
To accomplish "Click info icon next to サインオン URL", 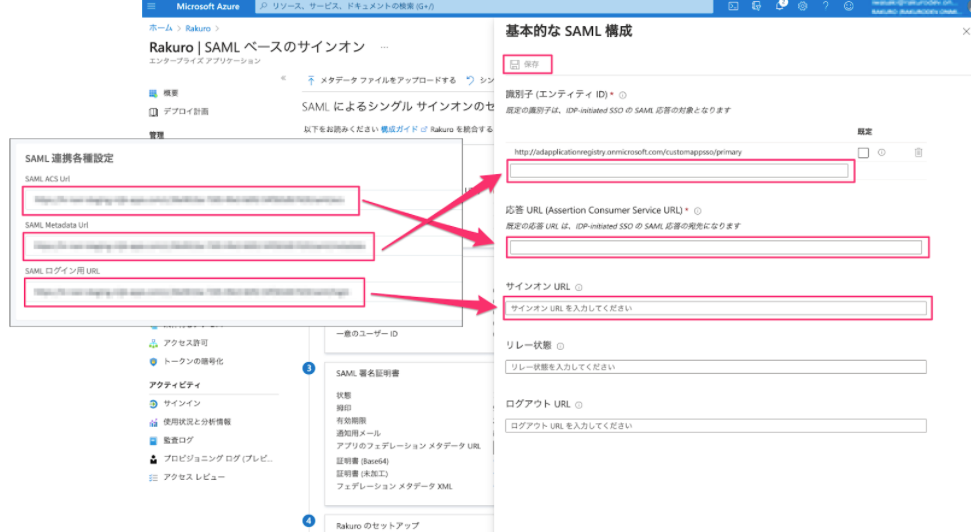I will point(579,287).
